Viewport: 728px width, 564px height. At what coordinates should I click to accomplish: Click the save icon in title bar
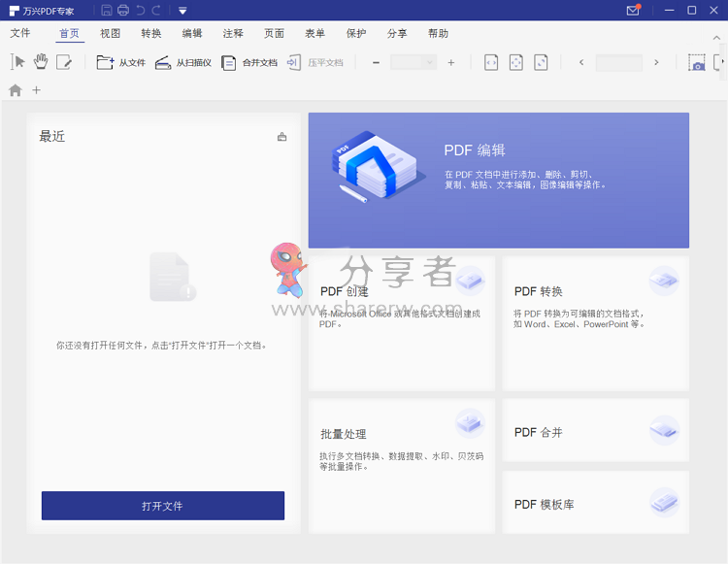(107, 11)
